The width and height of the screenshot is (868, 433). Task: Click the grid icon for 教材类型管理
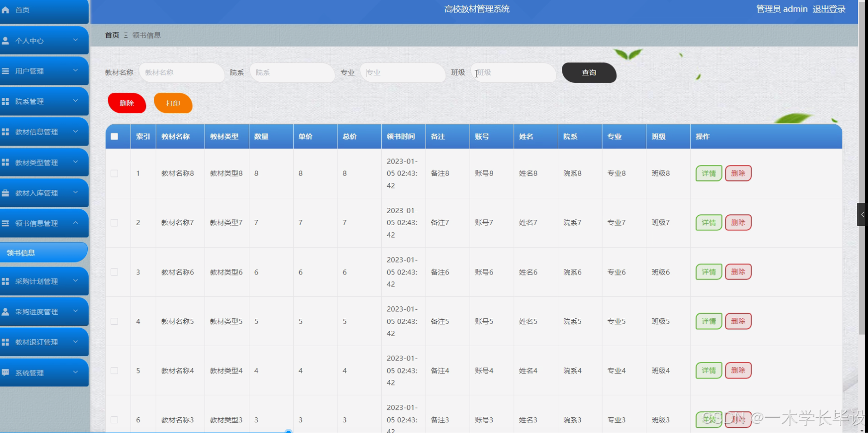(6, 162)
